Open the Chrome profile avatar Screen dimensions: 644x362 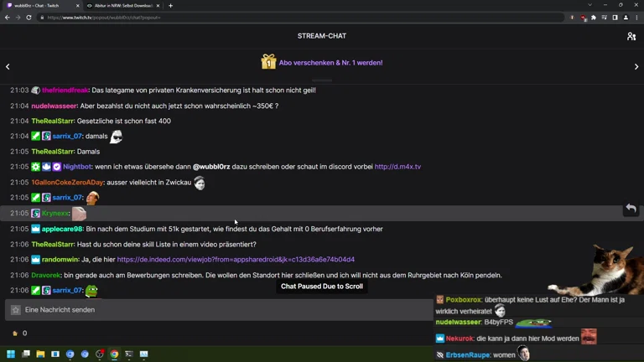tap(626, 18)
